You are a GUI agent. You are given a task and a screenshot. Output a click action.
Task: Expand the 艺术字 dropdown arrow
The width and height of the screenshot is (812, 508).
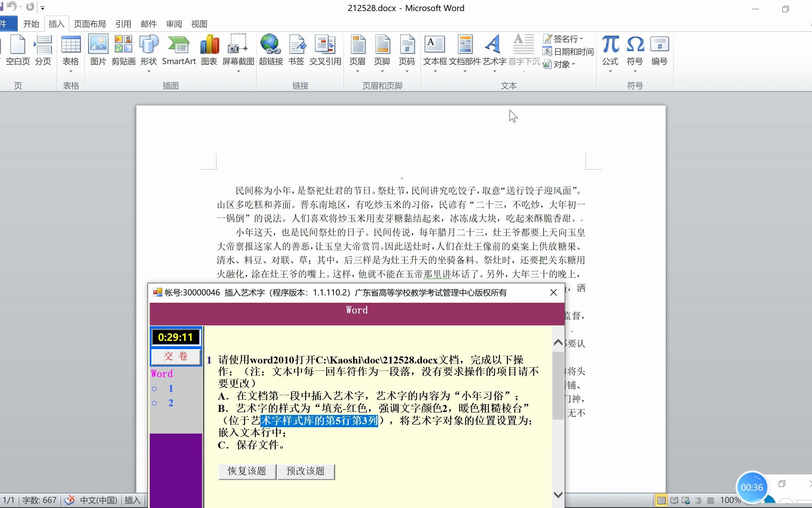tap(495, 71)
